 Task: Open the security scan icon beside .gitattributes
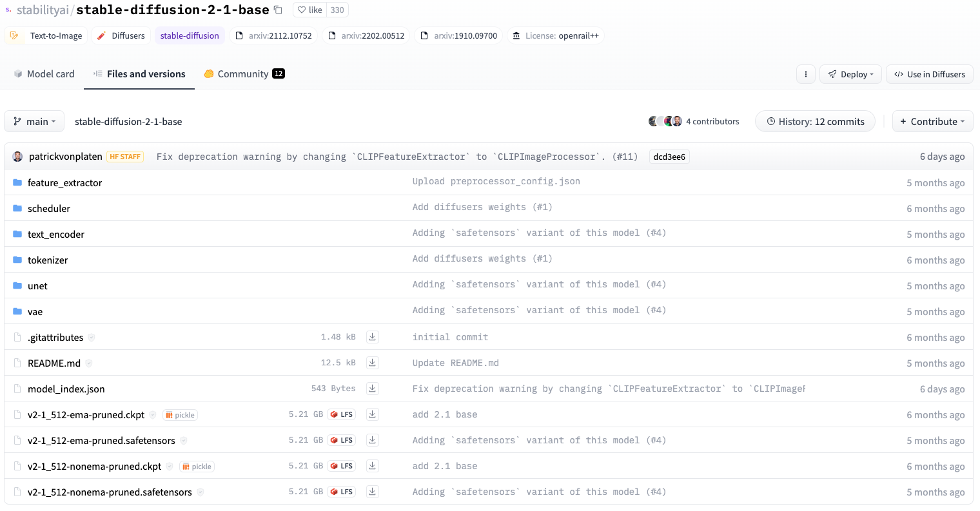coord(92,338)
